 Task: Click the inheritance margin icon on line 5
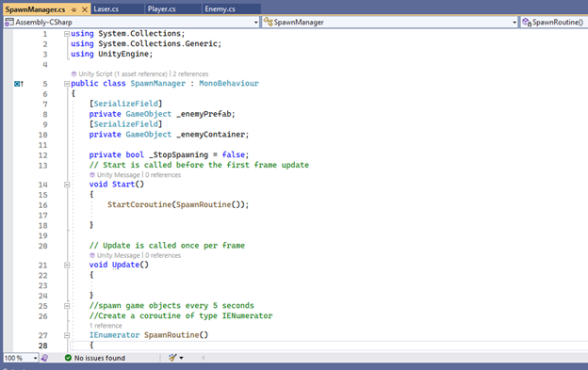click(19, 84)
